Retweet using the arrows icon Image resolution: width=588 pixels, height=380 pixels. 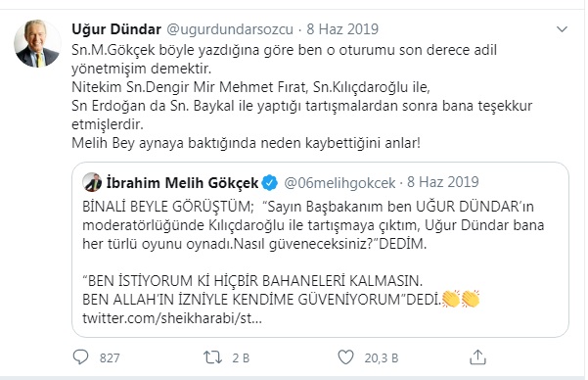(x=212, y=357)
